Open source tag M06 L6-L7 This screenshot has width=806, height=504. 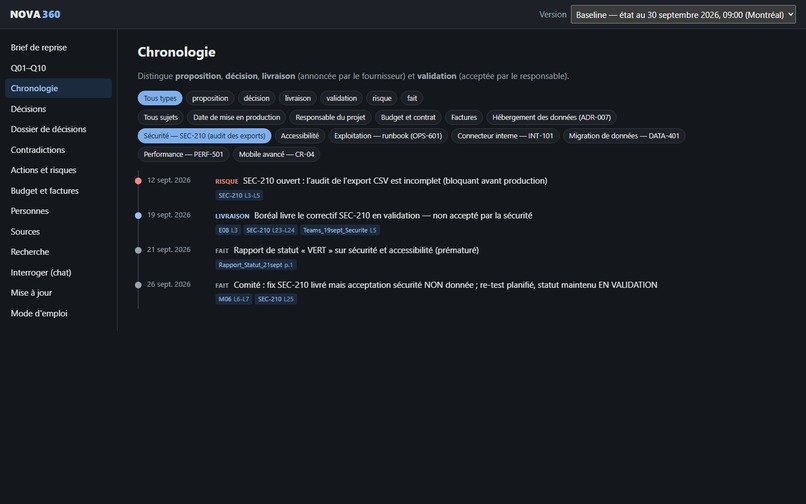click(233, 299)
